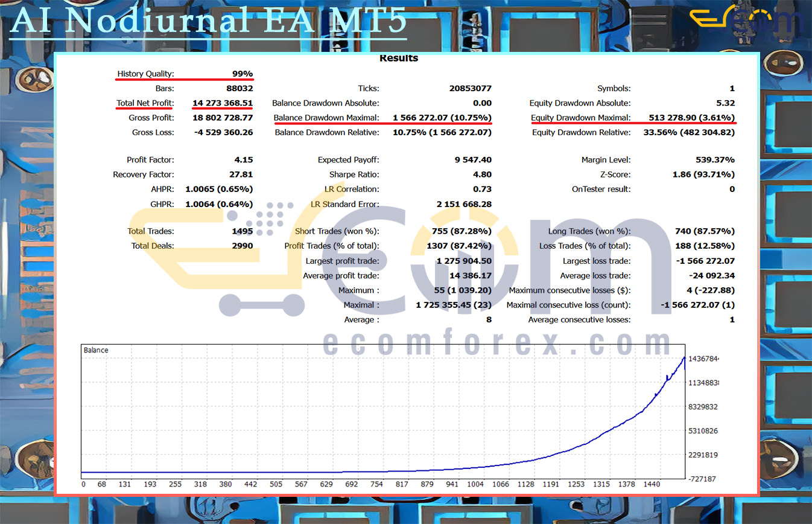Click the AI Nodiurnal EA MT5 title

point(208,21)
